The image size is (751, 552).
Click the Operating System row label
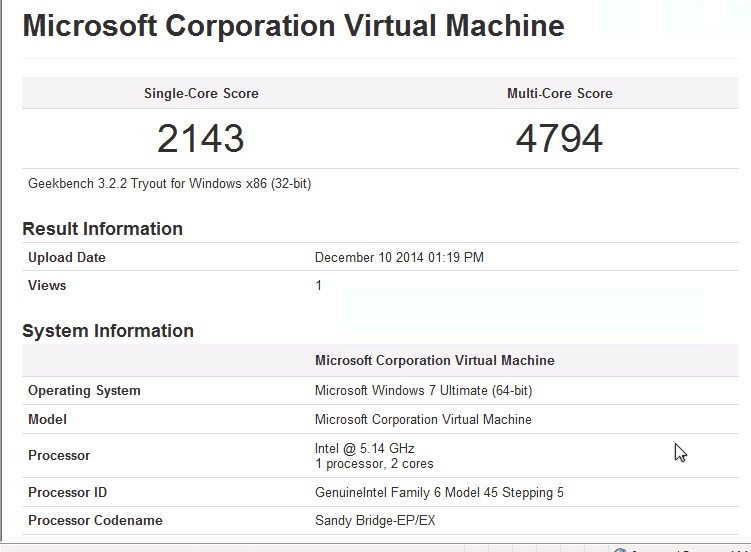[84, 390]
